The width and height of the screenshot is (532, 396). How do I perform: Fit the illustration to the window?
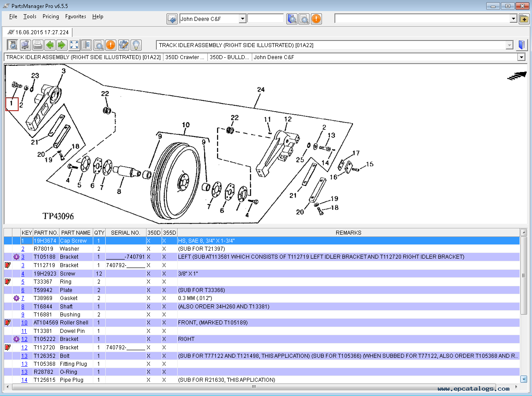74,44
